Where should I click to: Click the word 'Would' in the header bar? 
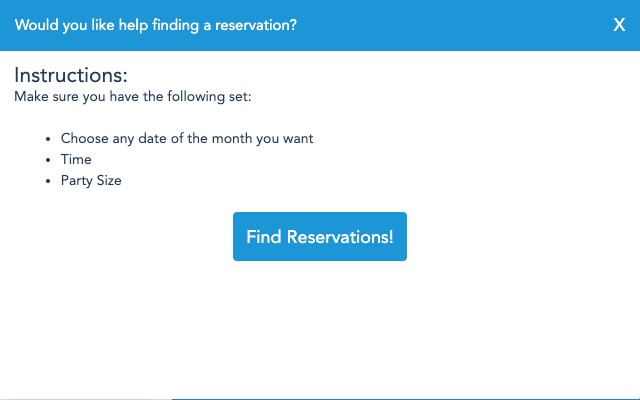[35, 25]
